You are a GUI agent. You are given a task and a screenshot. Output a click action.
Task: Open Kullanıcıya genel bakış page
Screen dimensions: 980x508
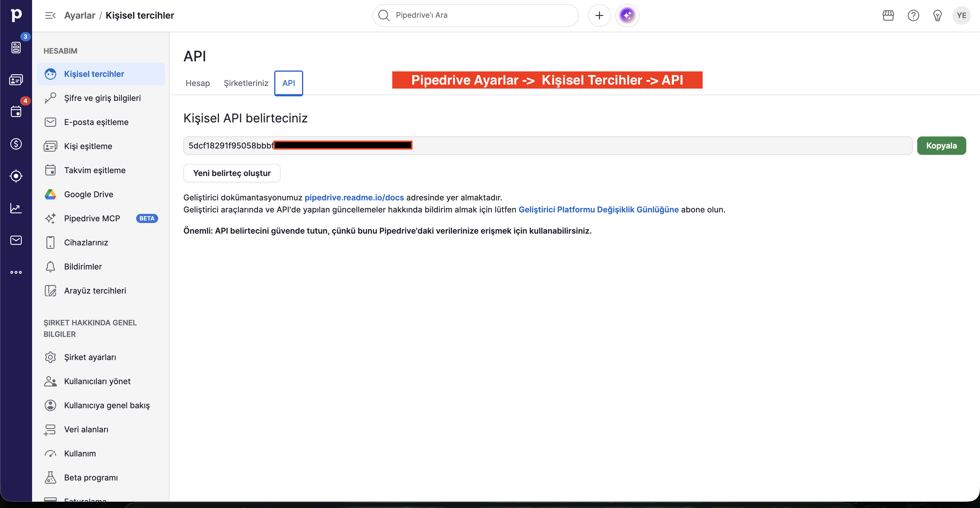[101, 405]
